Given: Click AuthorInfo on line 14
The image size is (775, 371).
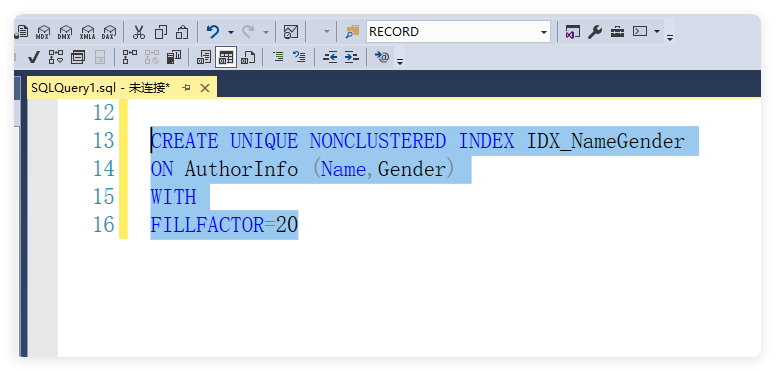Looking at the screenshot, I should (241, 169).
